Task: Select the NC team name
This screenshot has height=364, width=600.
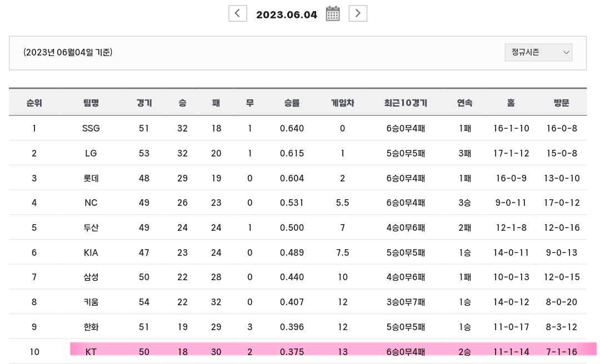Action: click(x=91, y=203)
